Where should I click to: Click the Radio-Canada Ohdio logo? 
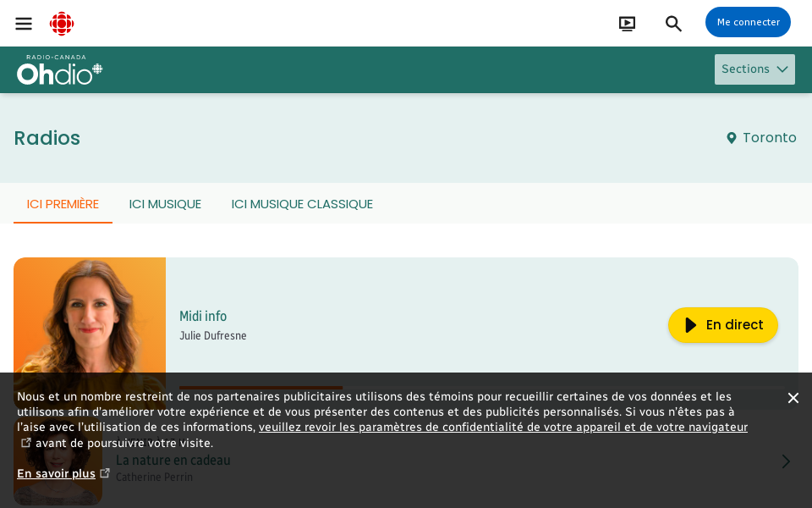tap(59, 70)
